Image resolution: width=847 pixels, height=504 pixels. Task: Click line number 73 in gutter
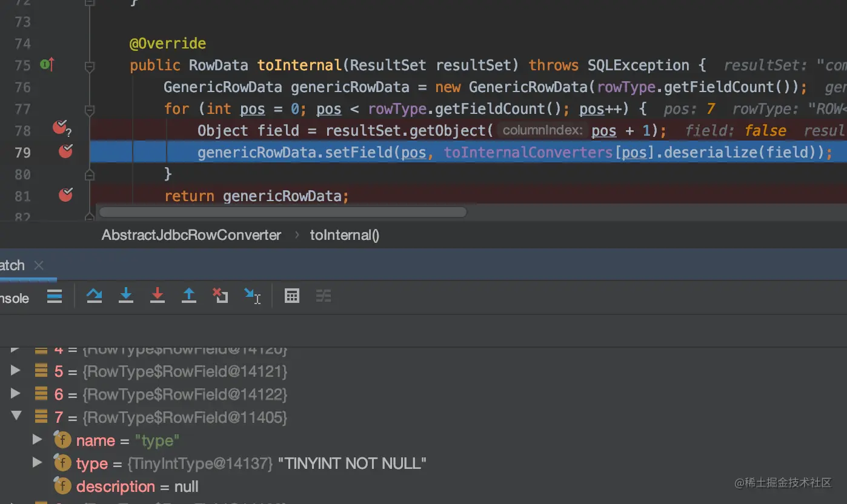[x=22, y=22]
